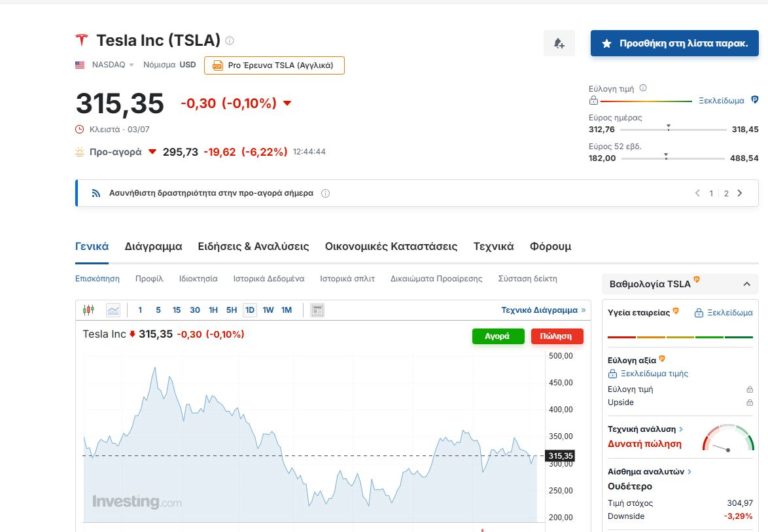Viewport: 768px width, 532px height.
Task: Click the green Αγορά button
Action: tap(497, 336)
